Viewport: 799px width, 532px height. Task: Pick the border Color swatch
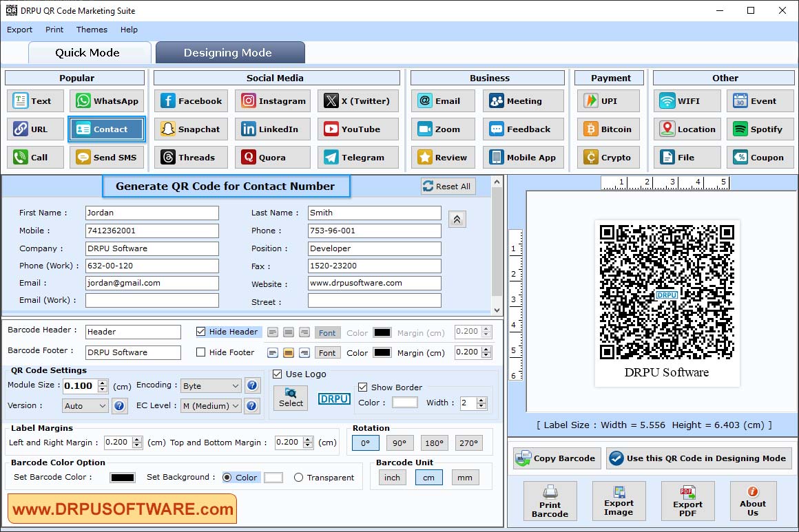click(x=405, y=403)
